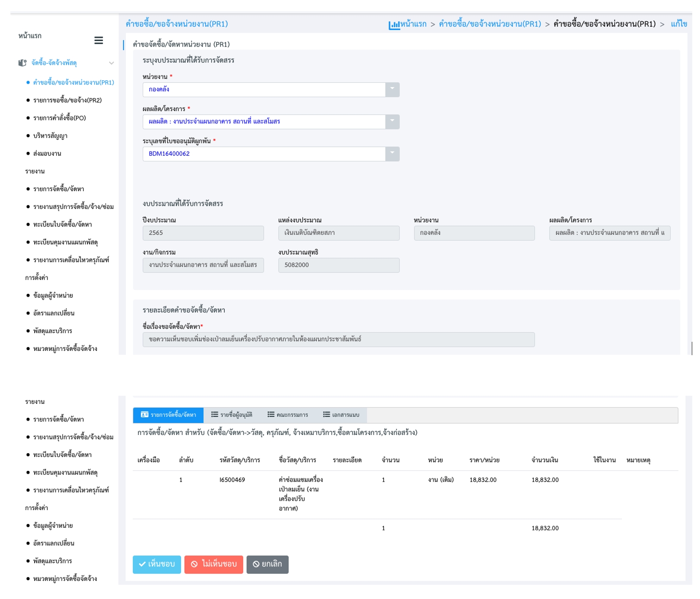Screen dimensions: 700x599
Task: Open lower ข้อมูลผู้จำหน่าย sidebar item
Action: (53, 526)
